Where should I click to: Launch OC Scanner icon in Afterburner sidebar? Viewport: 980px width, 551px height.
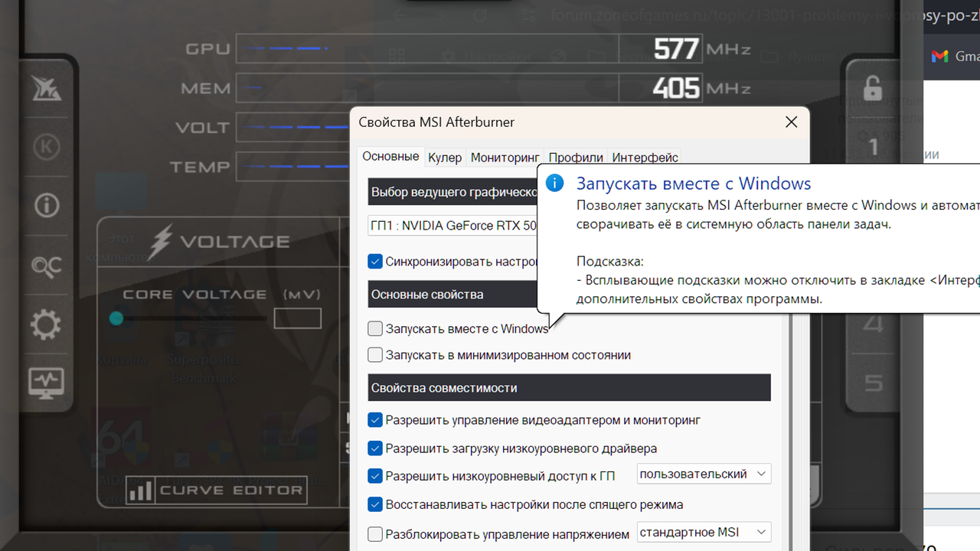click(x=46, y=265)
